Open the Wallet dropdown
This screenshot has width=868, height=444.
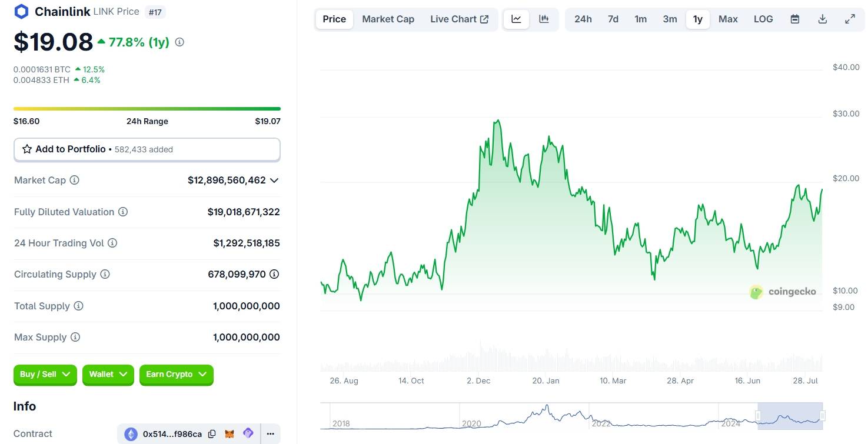point(108,375)
